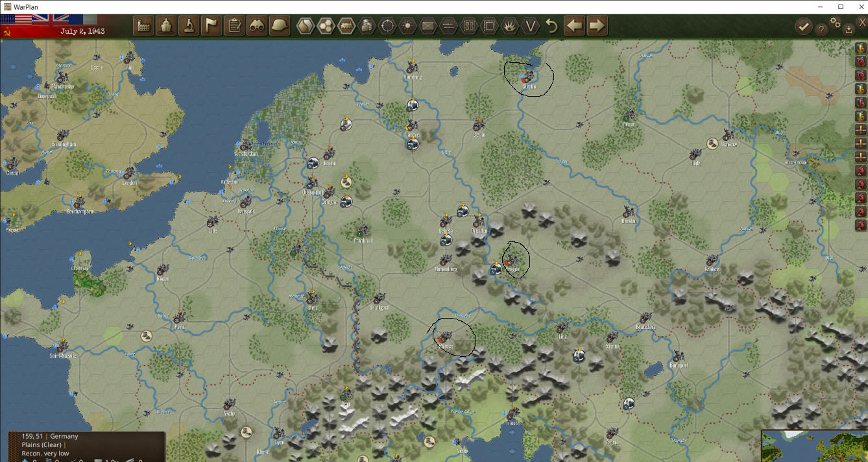Open the reports clipboard
Viewport: 868px width, 462px height.
coord(233,26)
